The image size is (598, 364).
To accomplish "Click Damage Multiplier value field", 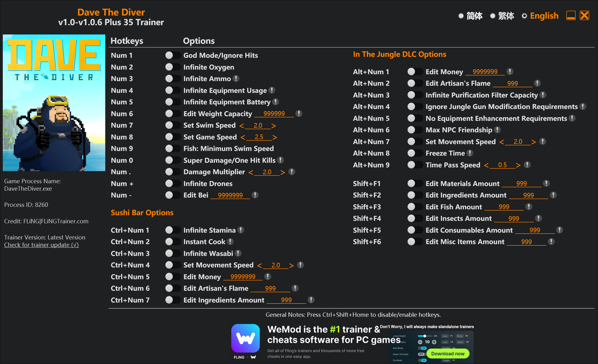I will (267, 172).
